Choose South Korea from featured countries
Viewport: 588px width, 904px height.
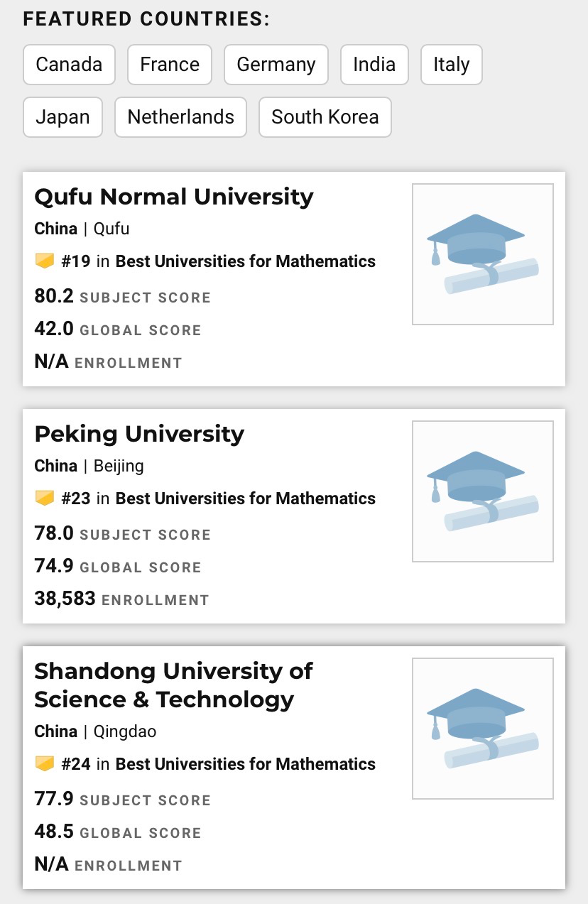tap(325, 117)
